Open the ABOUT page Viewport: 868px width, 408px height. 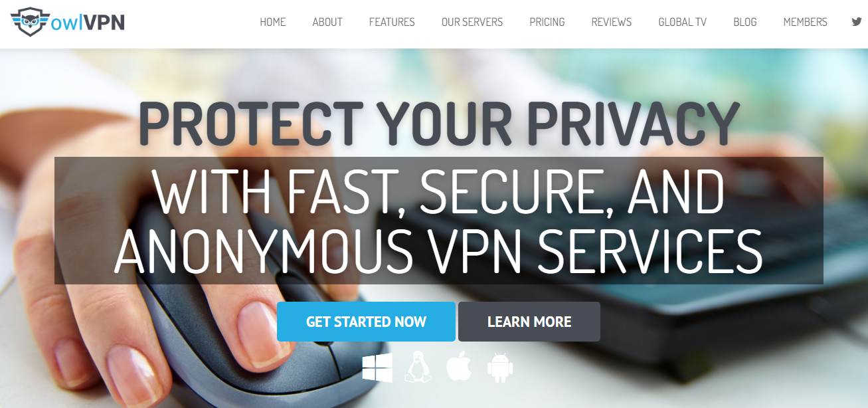tap(327, 22)
